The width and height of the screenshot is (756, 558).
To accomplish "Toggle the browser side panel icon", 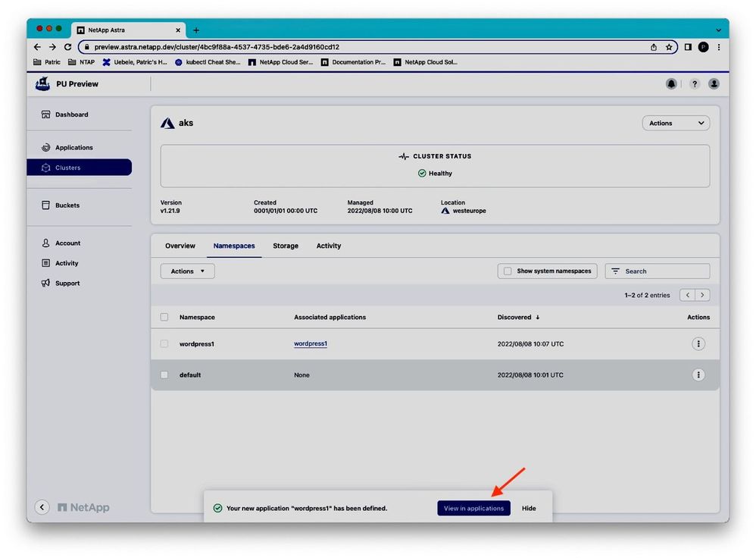I will (688, 47).
